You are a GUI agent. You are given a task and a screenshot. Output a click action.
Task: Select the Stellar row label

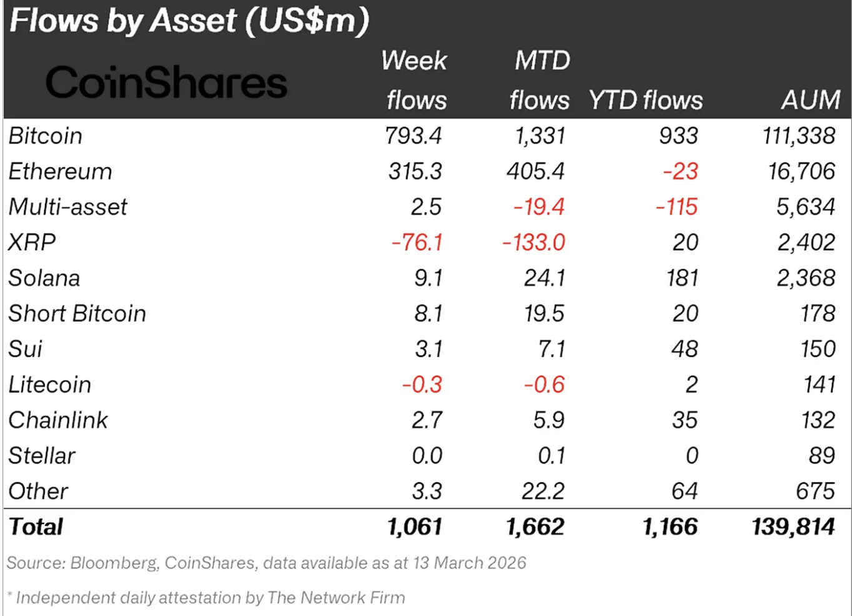click(x=42, y=455)
